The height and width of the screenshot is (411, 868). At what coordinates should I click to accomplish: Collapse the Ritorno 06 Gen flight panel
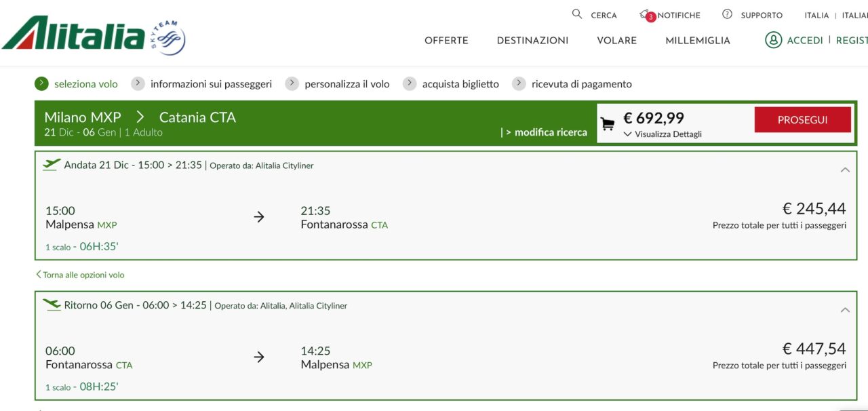[x=845, y=310]
